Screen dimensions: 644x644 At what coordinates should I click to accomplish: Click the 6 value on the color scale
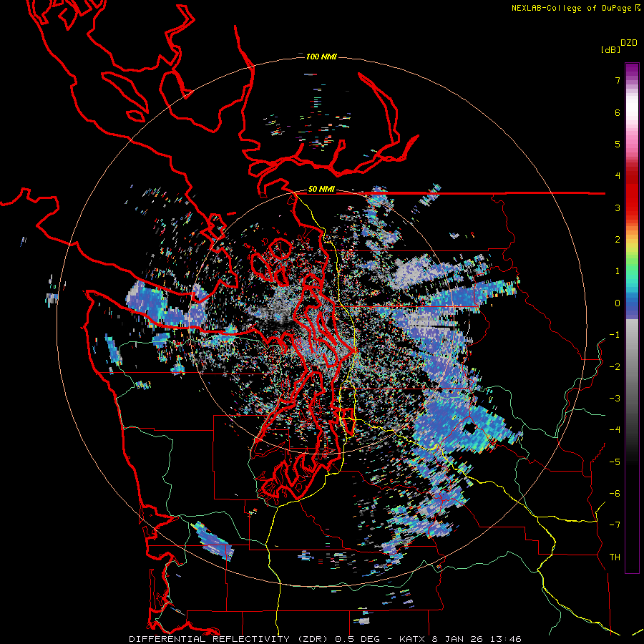[618, 112]
